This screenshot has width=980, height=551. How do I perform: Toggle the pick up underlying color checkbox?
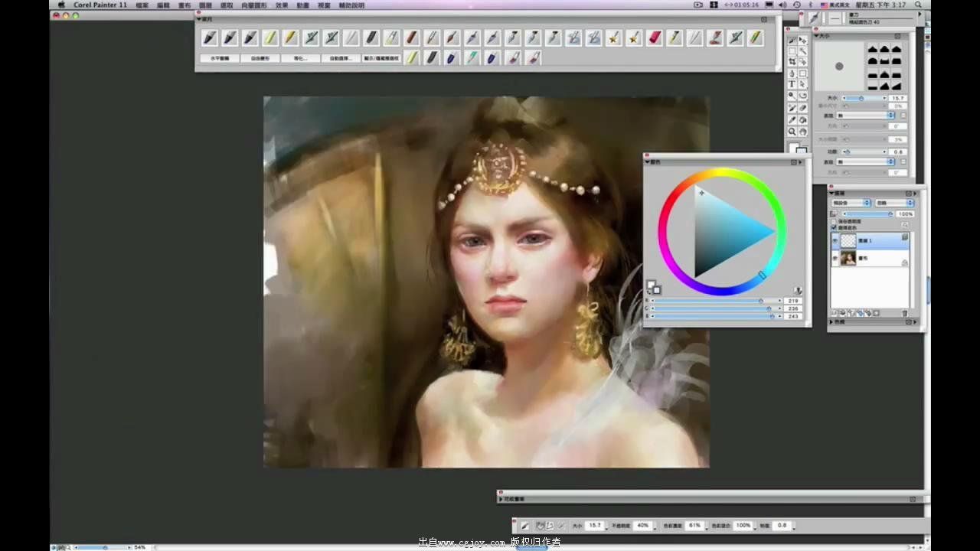[834, 228]
